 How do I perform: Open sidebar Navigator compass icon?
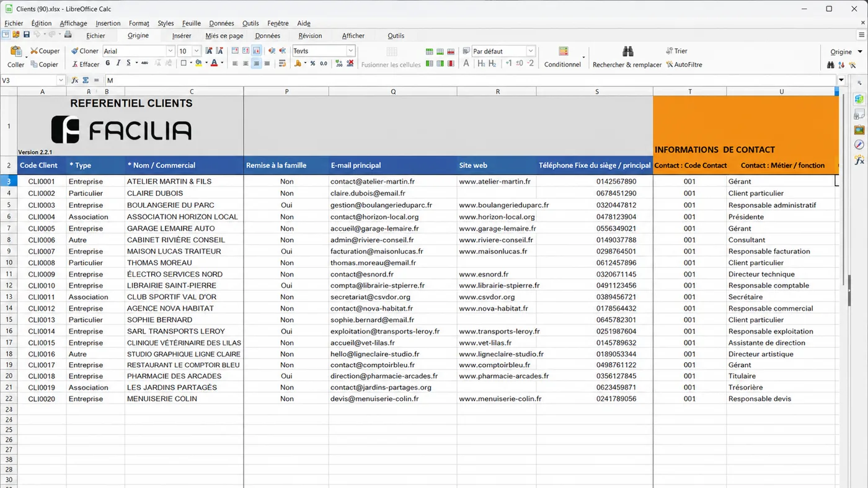859,144
